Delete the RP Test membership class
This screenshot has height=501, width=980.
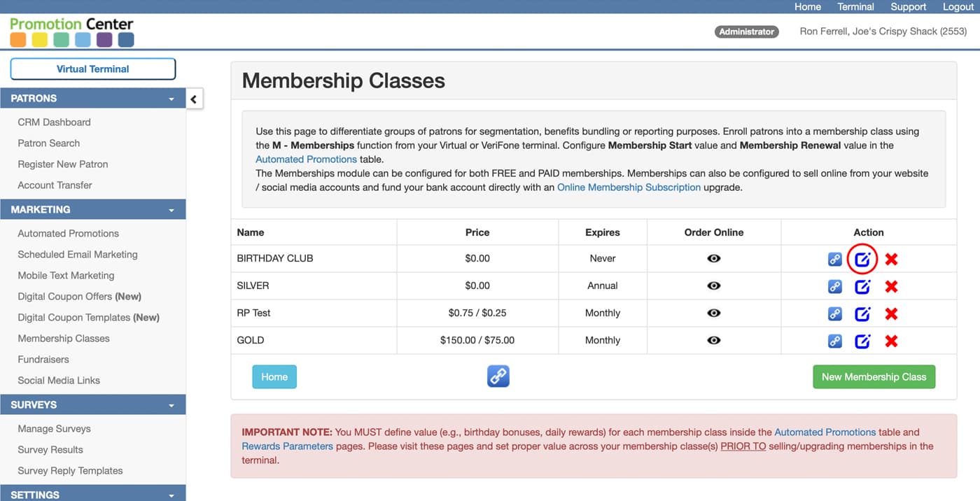[x=891, y=314]
